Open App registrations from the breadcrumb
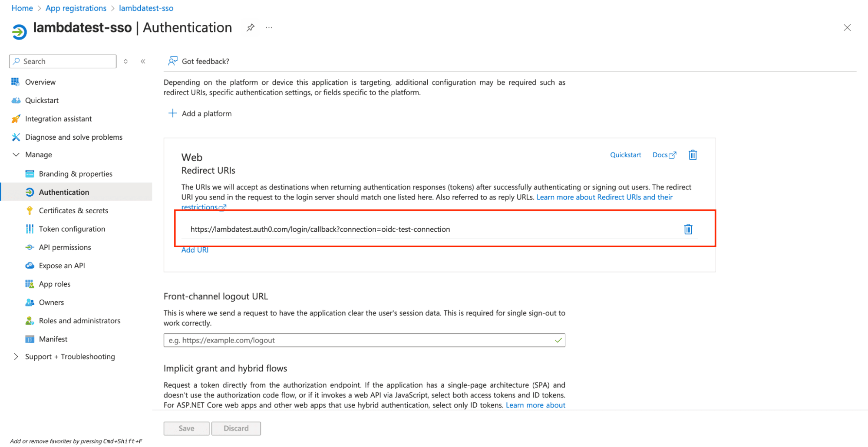 76,8
